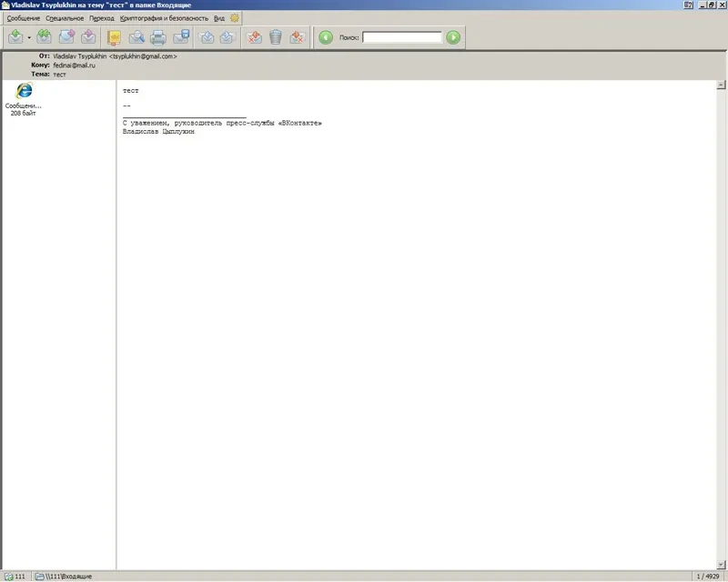Click the gear icon next to Вид
This screenshot has height=582, width=728.
235,18
